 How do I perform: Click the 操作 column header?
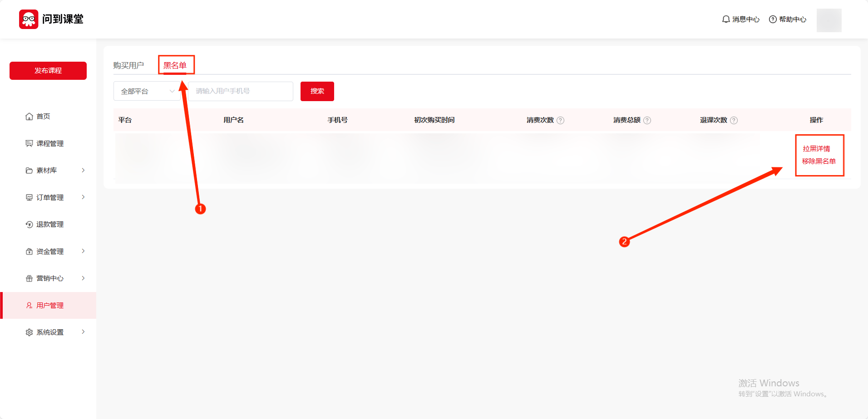click(816, 120)
